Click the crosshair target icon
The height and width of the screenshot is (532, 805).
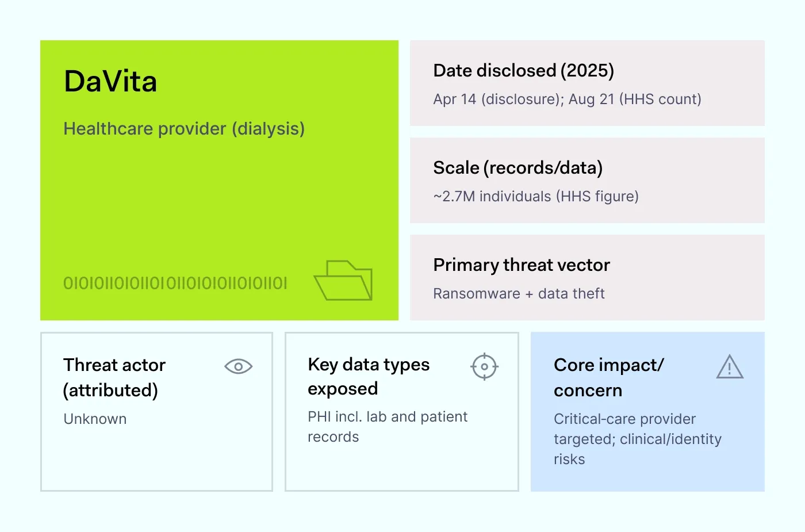click(484, 366)
